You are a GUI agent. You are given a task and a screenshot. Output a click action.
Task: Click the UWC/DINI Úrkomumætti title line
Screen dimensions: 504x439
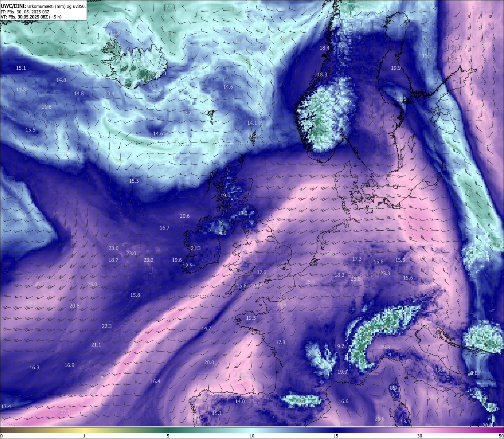(43, 6)
